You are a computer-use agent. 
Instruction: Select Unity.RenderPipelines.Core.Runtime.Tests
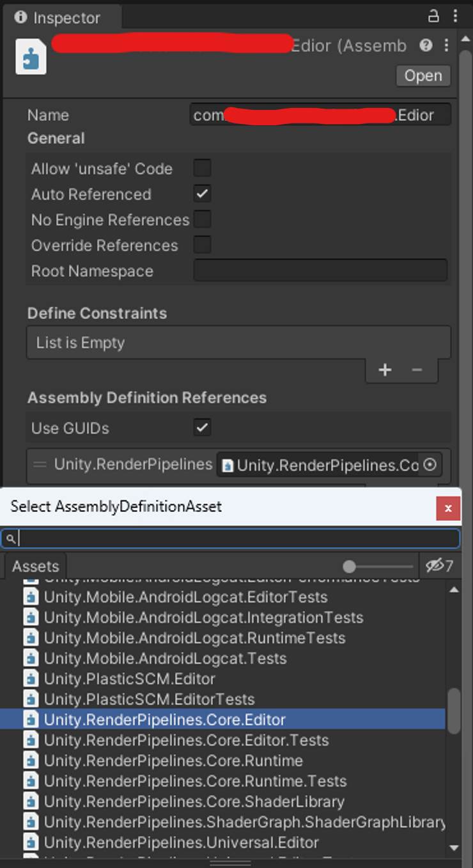(x=222, y=781)
